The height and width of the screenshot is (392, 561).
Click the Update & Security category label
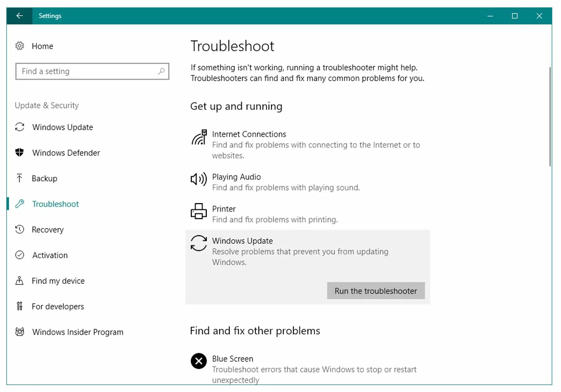tap(47, 105)
